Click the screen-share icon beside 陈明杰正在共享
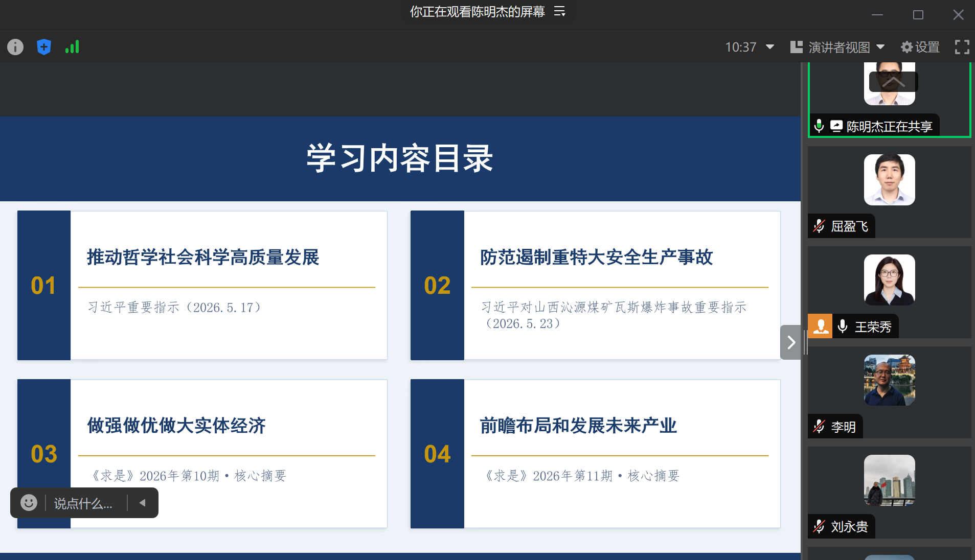This screenshot has height=560, width=975. pyautogui.click(x=836, y=126)
